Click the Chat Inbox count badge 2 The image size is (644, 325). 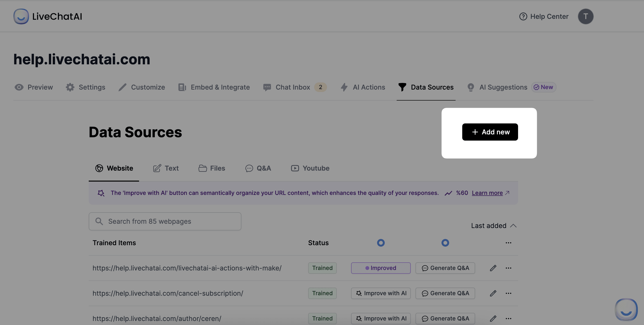click(320, 87)
